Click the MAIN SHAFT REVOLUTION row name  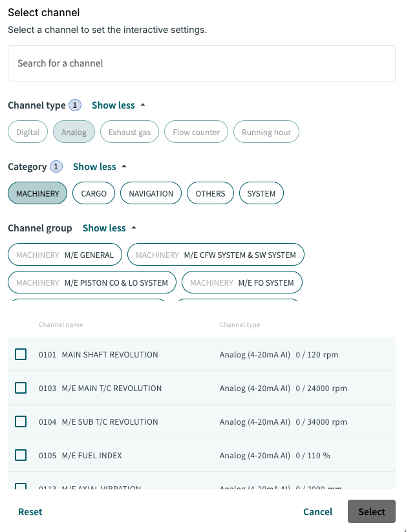[x=110, y=354]
